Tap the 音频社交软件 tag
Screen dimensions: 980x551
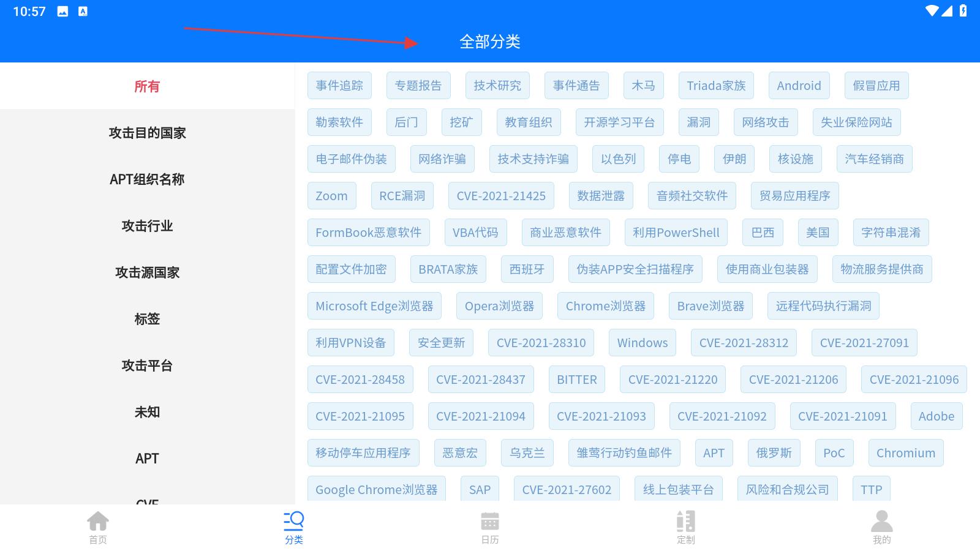(692, 196)
